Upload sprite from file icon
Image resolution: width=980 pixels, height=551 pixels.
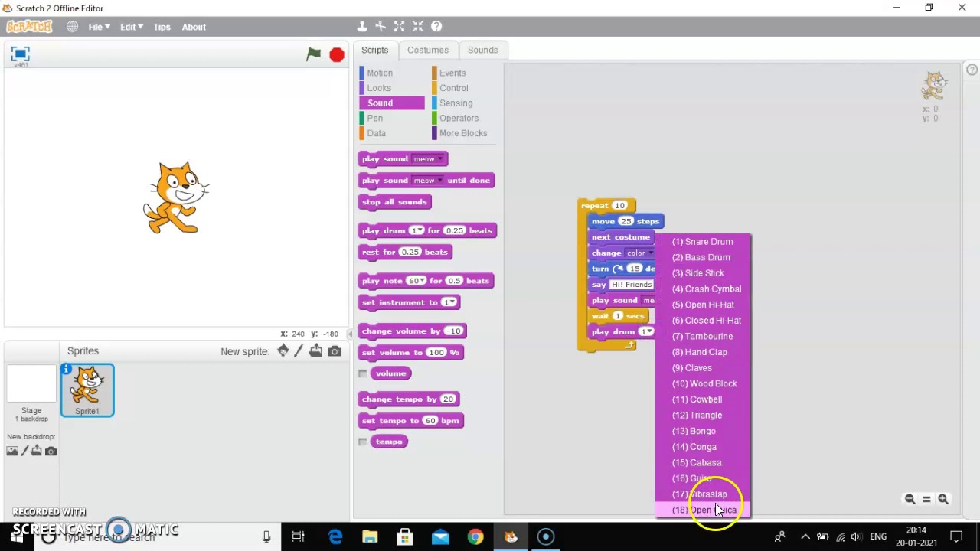(x=315, y=351)
